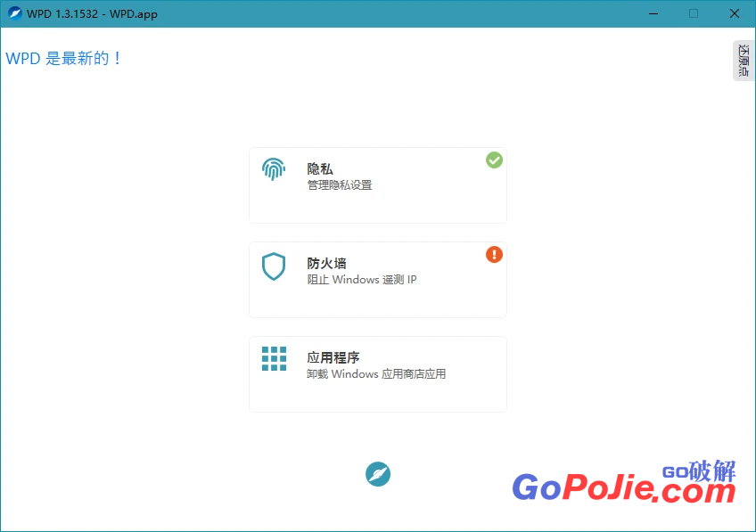
Task: Click the shield Firewall icon
Action: point(274,266)
